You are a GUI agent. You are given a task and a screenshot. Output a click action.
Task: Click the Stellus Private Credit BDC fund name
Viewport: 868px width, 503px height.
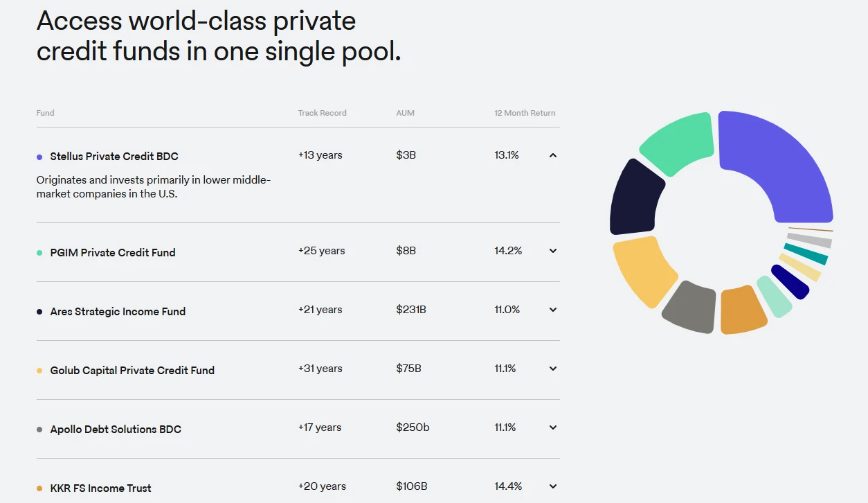[114, 157]
